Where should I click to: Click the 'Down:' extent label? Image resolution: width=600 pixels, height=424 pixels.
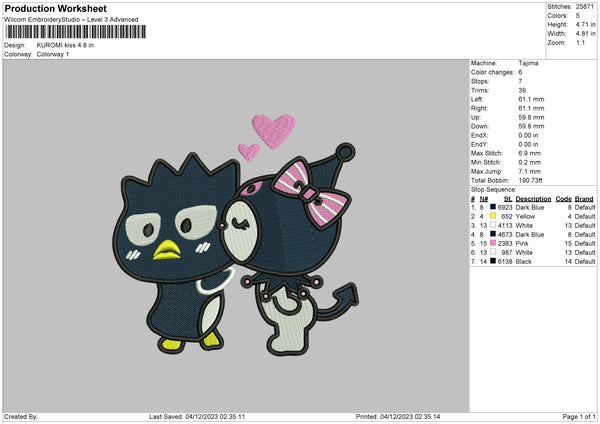[479, 126]
